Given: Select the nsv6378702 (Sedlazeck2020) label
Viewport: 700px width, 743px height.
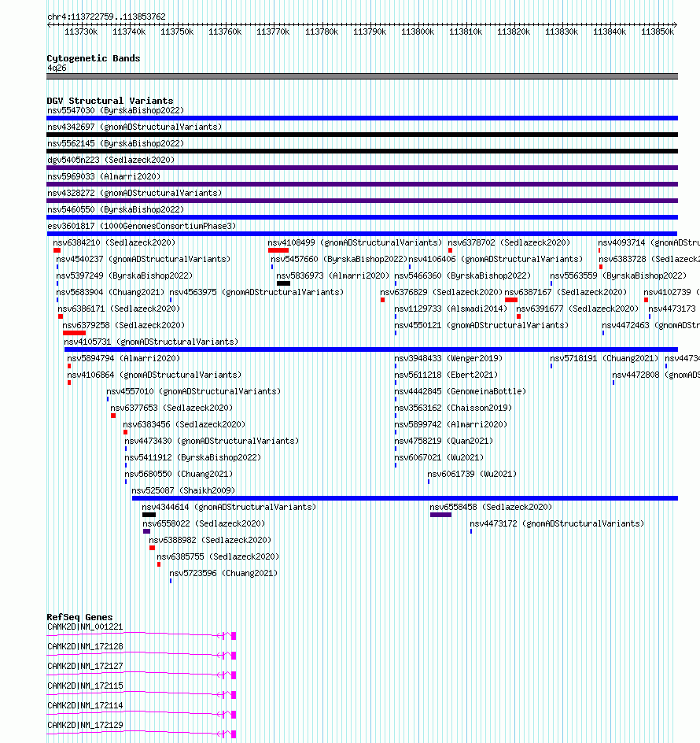Looking at the screenshot, I should click(x=509, y=242).
